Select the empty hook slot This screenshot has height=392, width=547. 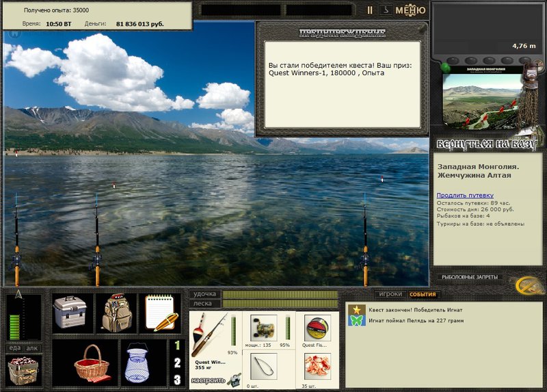tap(263, 367)
